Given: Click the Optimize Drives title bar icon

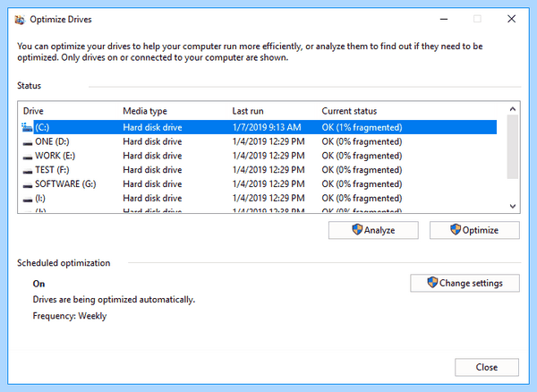Looking at the screenshot, I should coord(20,20).
